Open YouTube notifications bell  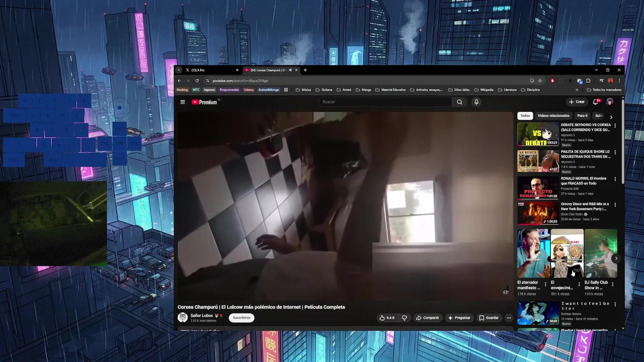(x=596, y=102)
